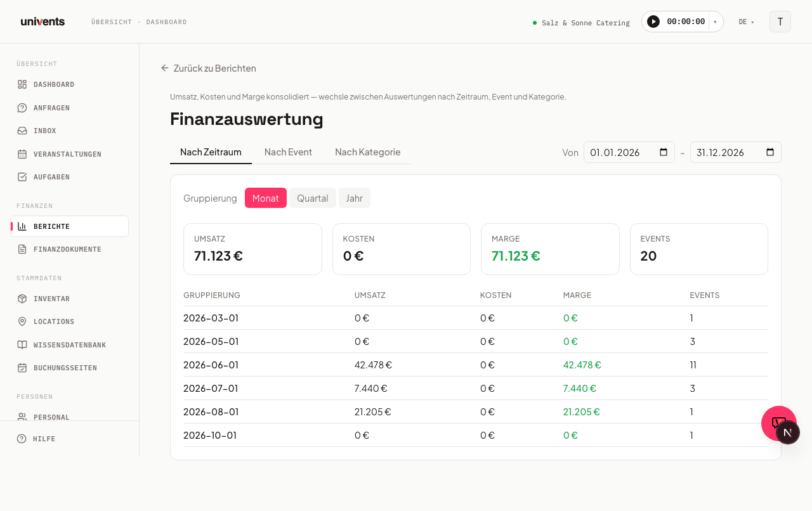812x511 pixels.
Task: Open Finanzdokumente in the sidebar
Action: click(x=70, y=249)
